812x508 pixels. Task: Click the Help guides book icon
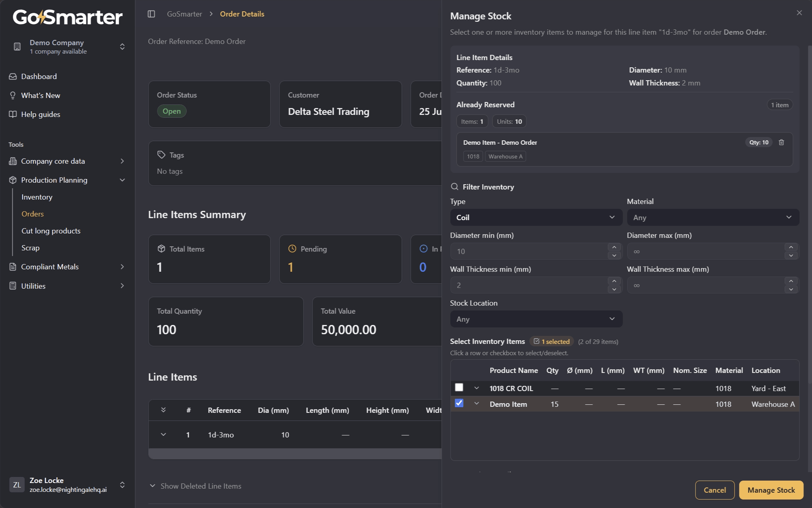tap(13, 115)
